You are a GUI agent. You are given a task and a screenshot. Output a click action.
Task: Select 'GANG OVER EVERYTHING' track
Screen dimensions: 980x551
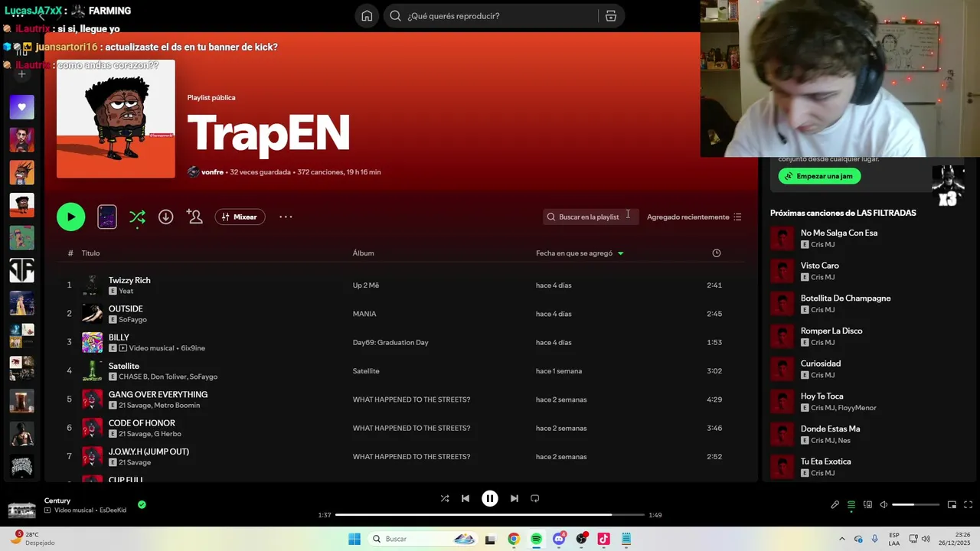tap(158, 394)
